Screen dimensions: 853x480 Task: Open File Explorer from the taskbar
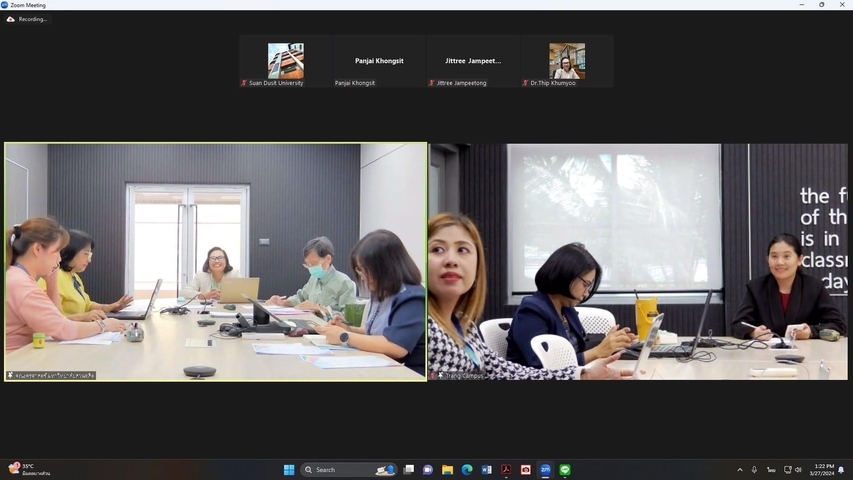[x=447, y=470]
